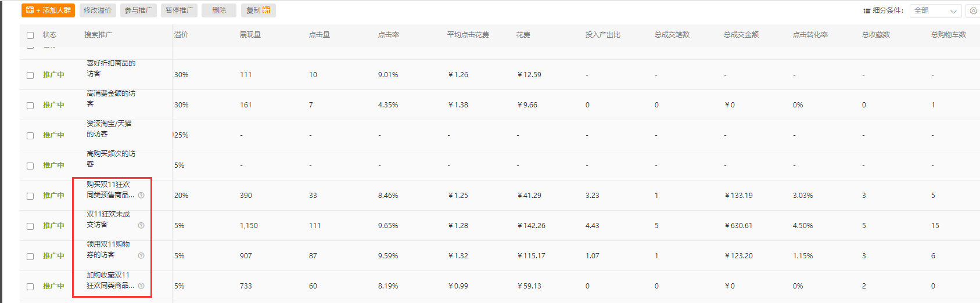Click the 4.43 ROI value

593,226
